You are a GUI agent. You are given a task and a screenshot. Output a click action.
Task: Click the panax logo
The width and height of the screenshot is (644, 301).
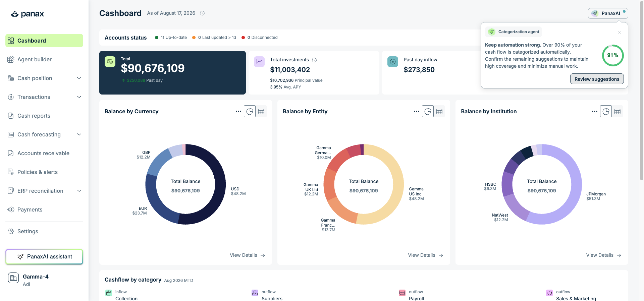coord(28,14)
